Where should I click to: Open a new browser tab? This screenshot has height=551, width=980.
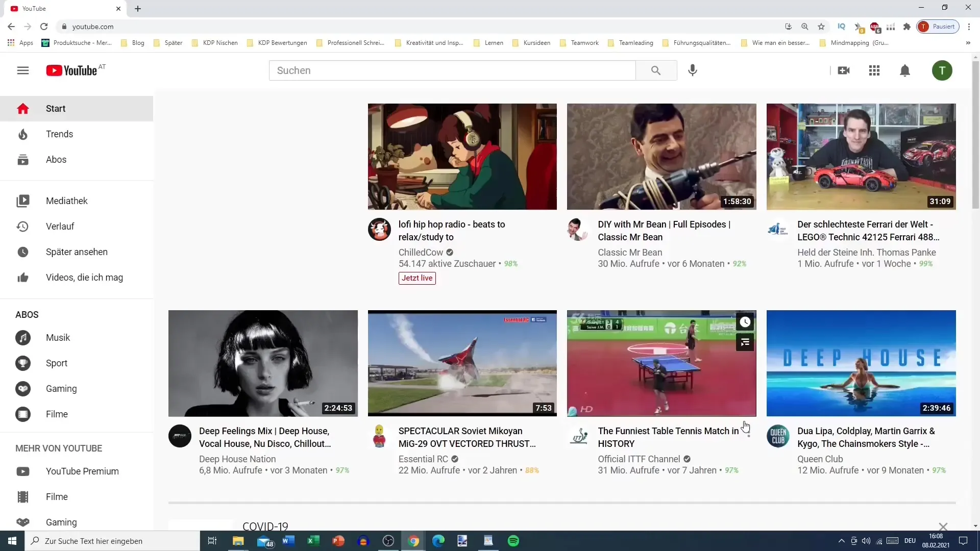[138, 9]
